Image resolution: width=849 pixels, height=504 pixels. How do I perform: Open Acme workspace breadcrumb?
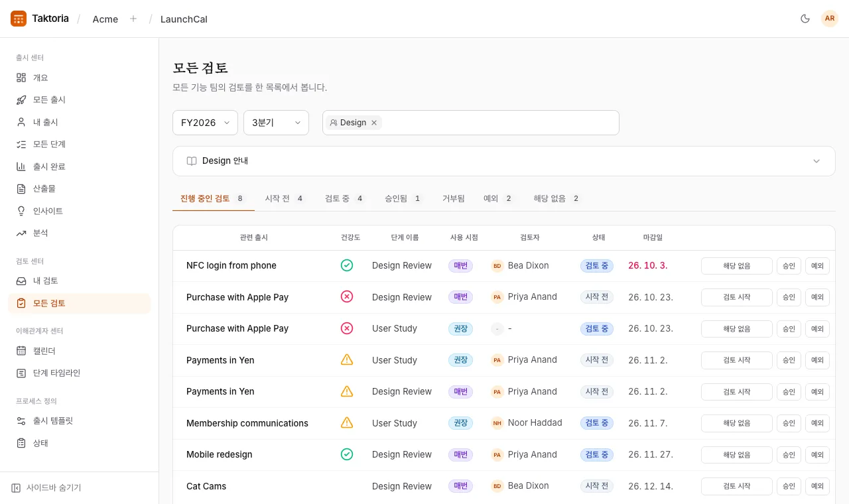click(105, 19)
